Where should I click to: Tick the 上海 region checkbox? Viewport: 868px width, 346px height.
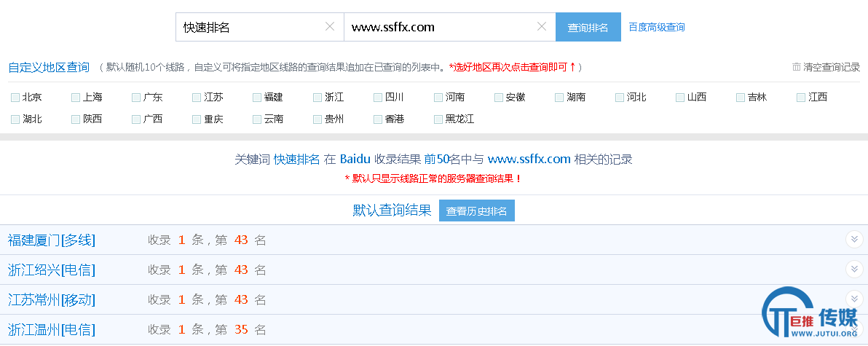tap(75, 98)
